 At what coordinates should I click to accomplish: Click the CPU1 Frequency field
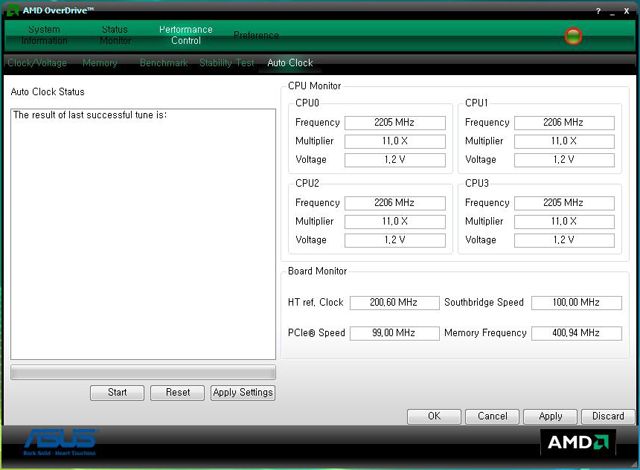(564, 123)
